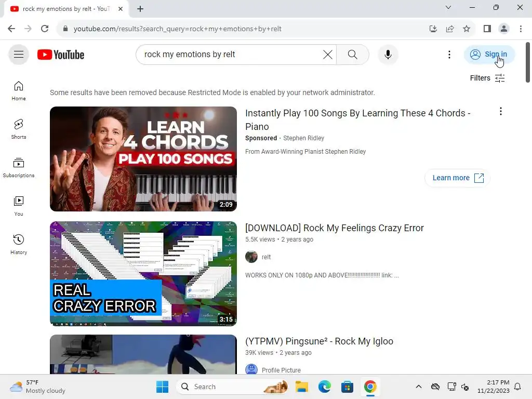
Task: Open the notifications bell
Action: coord(518,387)
